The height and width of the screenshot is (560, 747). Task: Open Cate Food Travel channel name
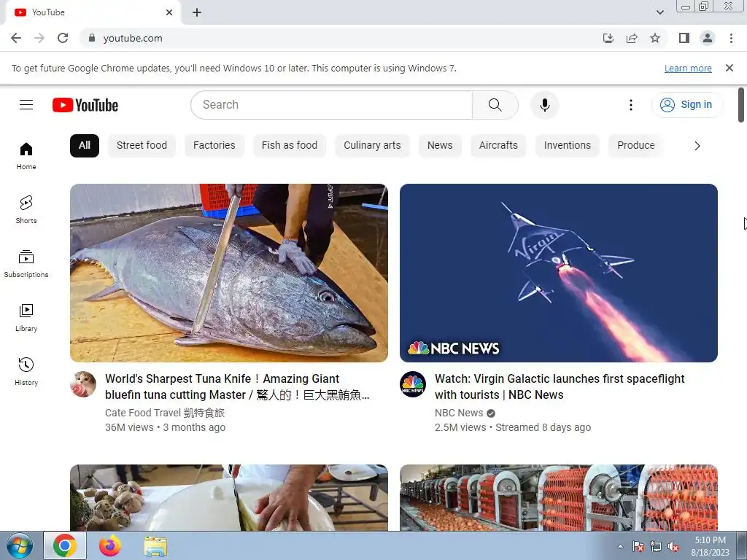tap(165, 413)
